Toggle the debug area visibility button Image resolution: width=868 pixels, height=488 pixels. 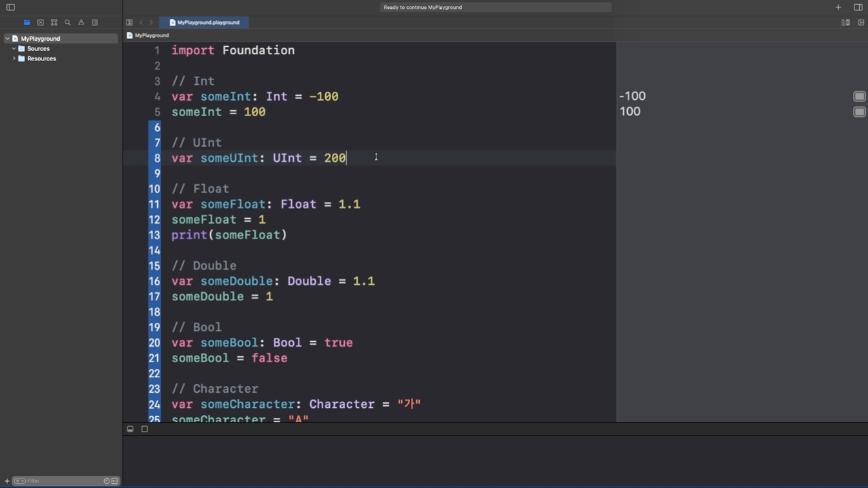[x=130, y=429]
